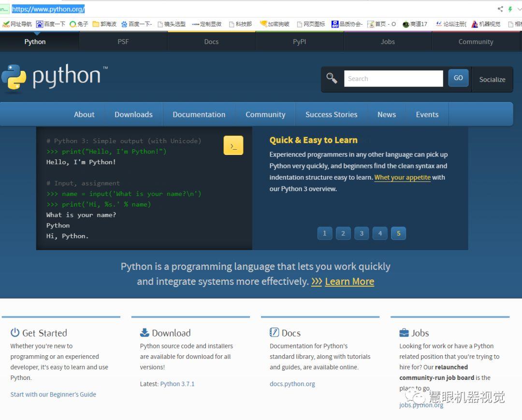
Task: Click the green lightning bolt icon
Action: click(510, 9)
